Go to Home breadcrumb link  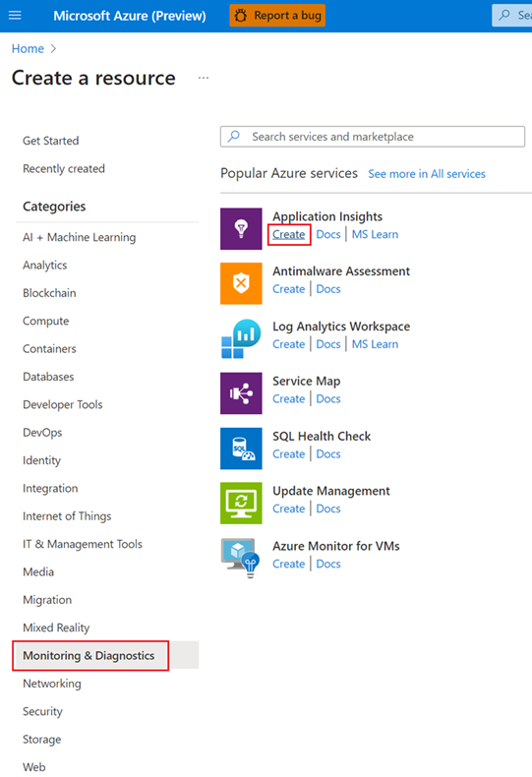coord(28,48)
